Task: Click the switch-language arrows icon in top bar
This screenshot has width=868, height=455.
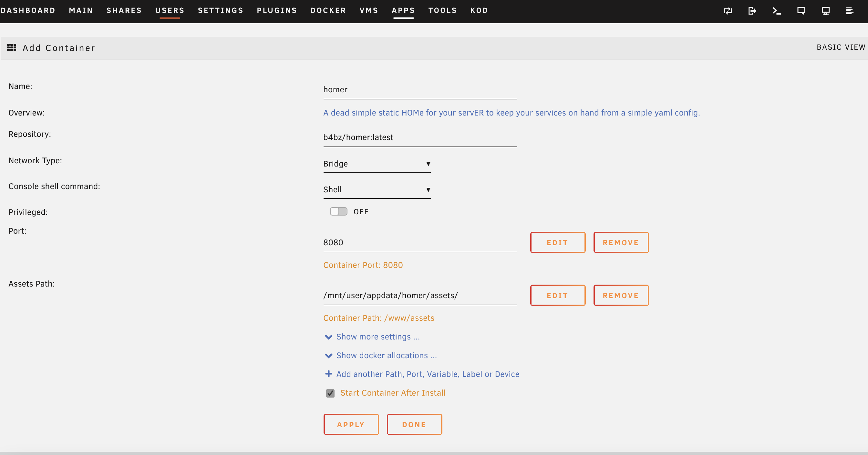Action: click(x=728, y=11)
